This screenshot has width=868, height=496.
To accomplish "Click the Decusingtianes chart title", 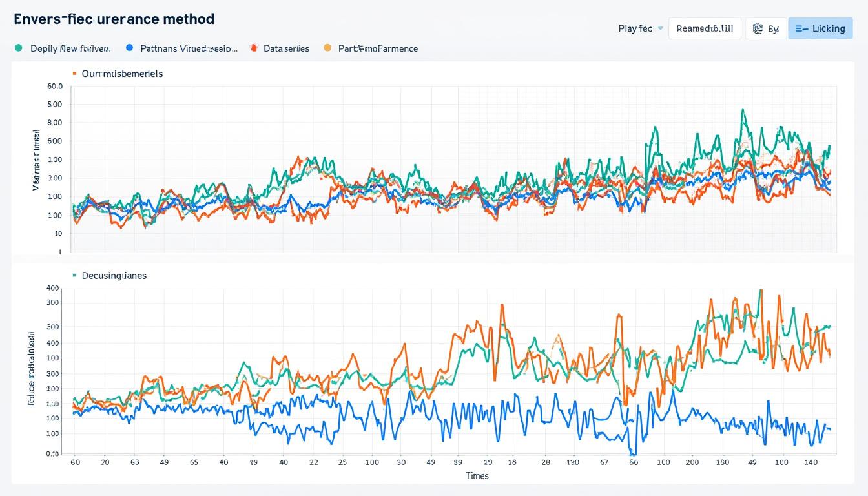I will click(114, 275).
